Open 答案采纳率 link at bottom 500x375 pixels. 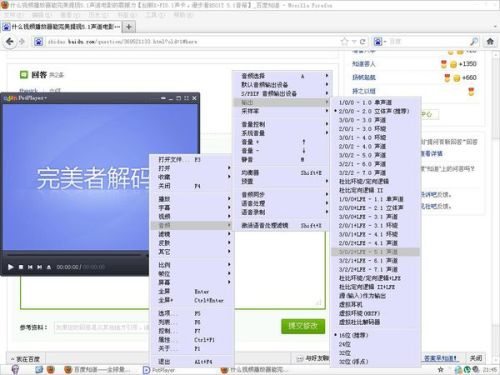(439, 358)
